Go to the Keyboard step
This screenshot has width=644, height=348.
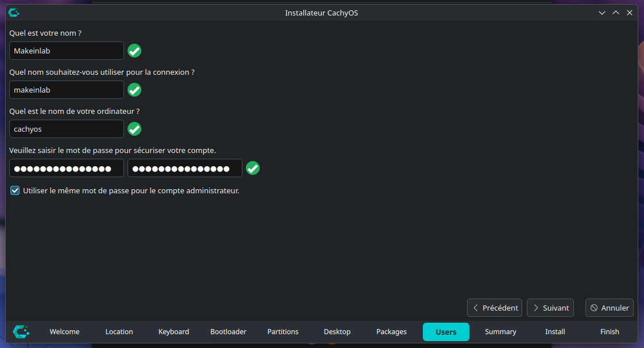point(173,332)
